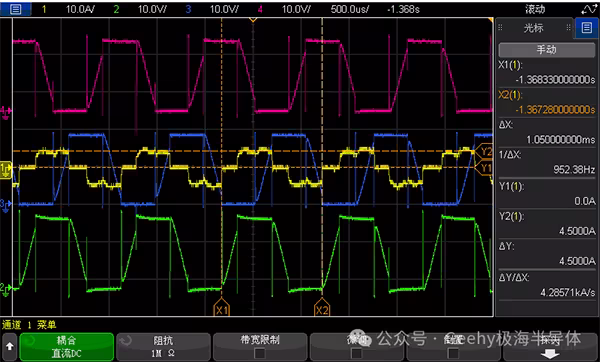Image resolution: width=600 pixels, height=362 pixels.
Task: Click the -1.368s delay value
Action: click(x=403, y=9)
